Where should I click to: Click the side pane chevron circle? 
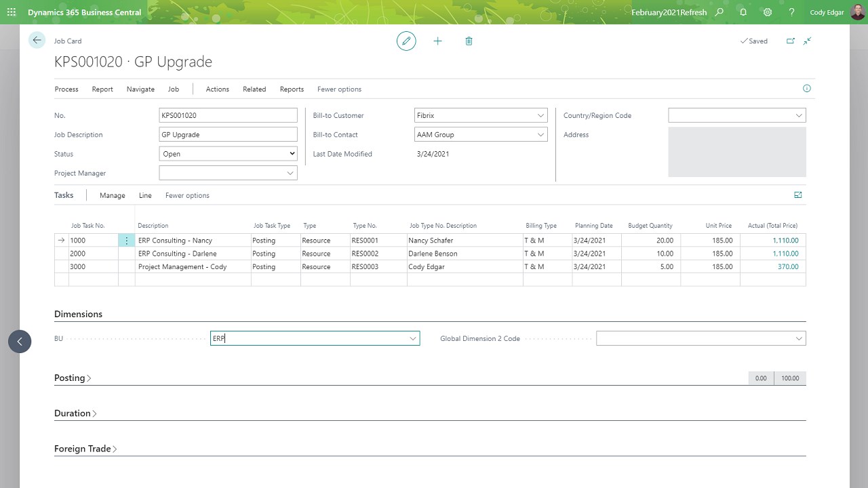(x=20, y=341)
